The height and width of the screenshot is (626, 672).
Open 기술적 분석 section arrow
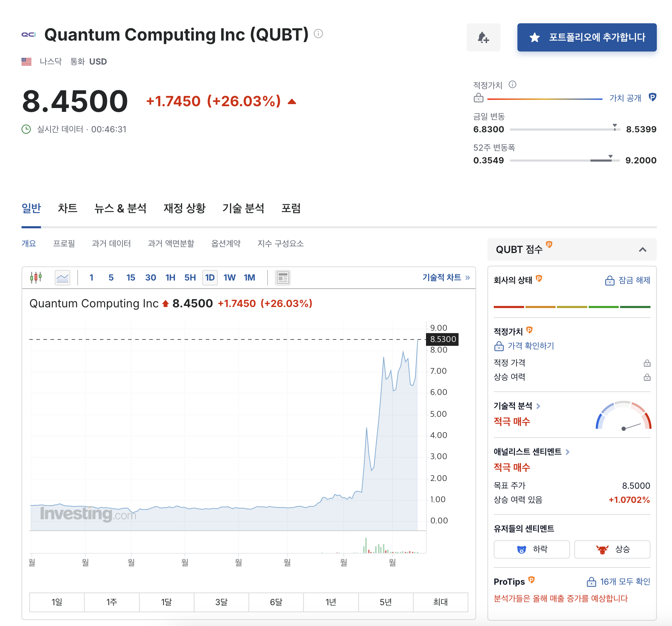point(538,406)
